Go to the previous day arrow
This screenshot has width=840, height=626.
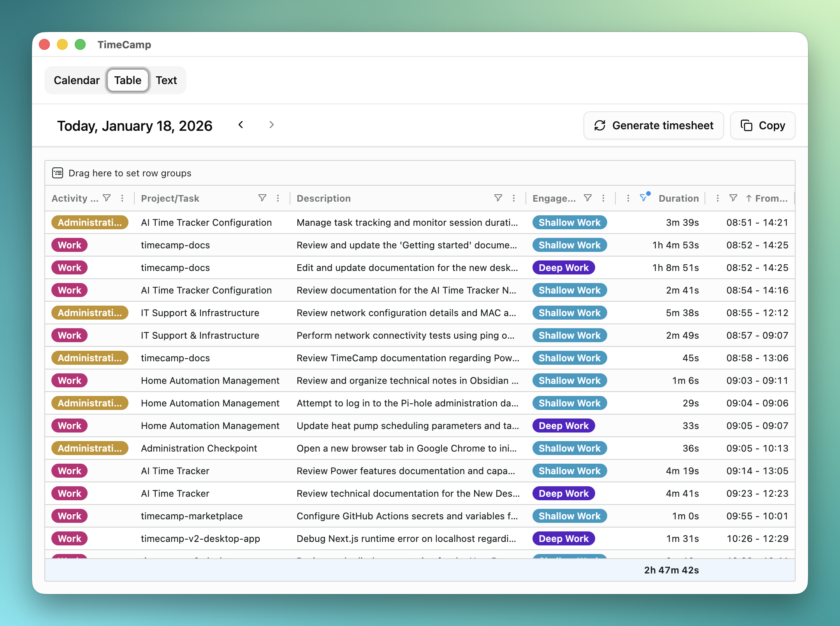[x=241, y=125]
